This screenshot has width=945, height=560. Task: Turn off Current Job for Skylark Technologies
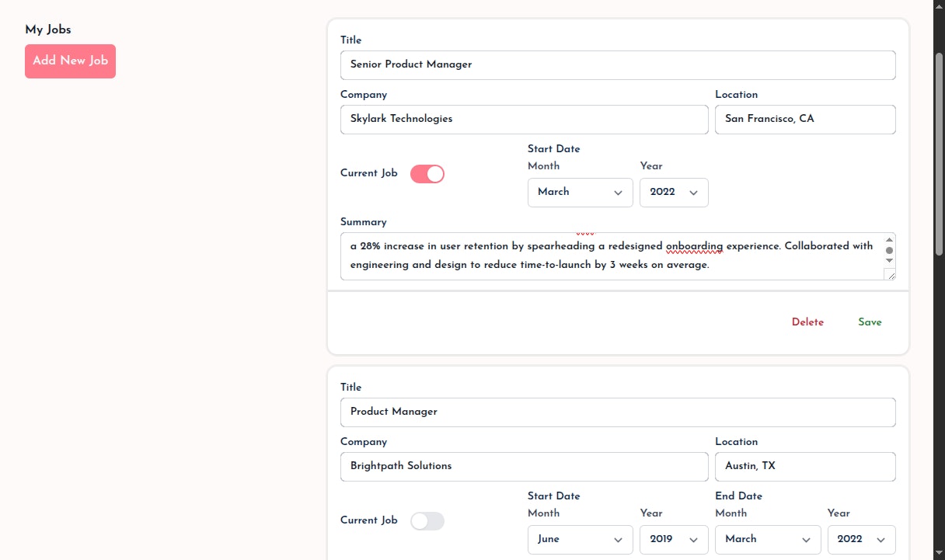tap(427, 174)
